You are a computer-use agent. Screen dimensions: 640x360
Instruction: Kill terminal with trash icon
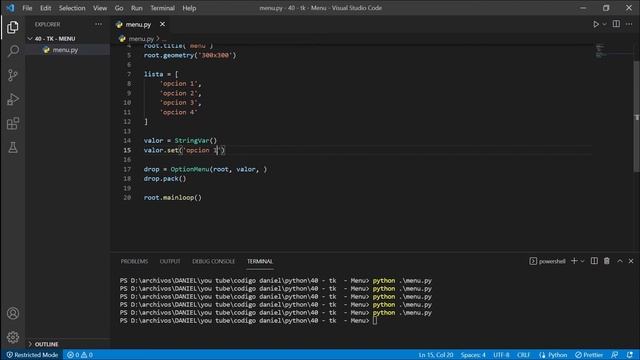607,261
